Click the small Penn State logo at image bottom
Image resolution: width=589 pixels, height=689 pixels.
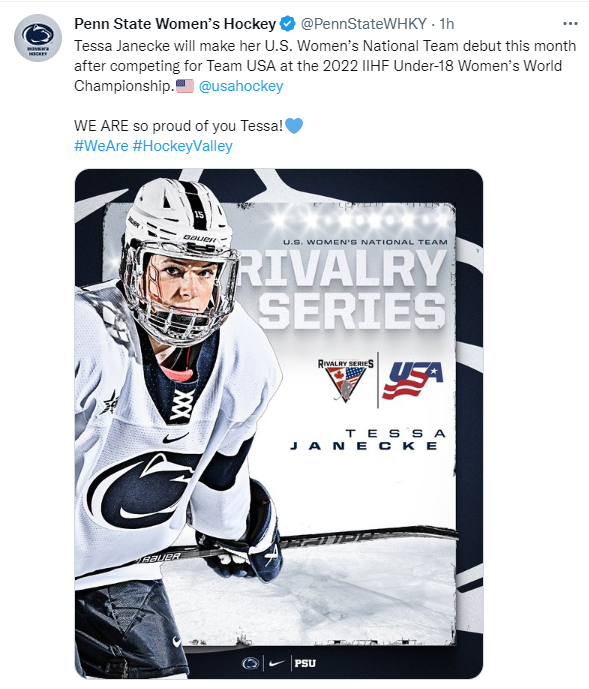point(251,663)
